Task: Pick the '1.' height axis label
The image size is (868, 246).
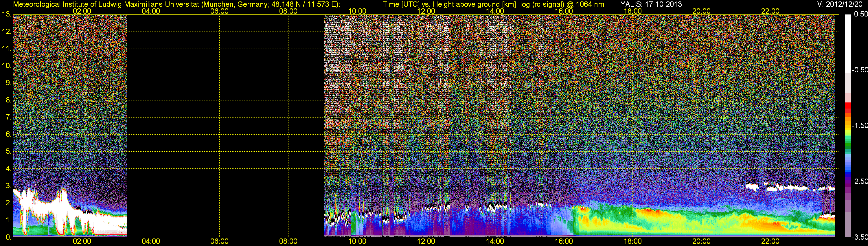Action: [x=8, y=220]
